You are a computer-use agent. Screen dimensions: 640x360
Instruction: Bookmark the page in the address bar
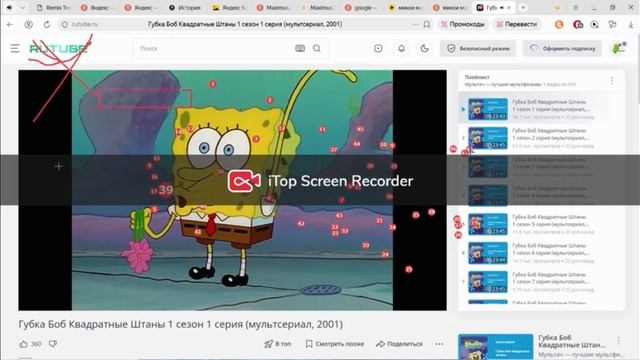[427, 24]
